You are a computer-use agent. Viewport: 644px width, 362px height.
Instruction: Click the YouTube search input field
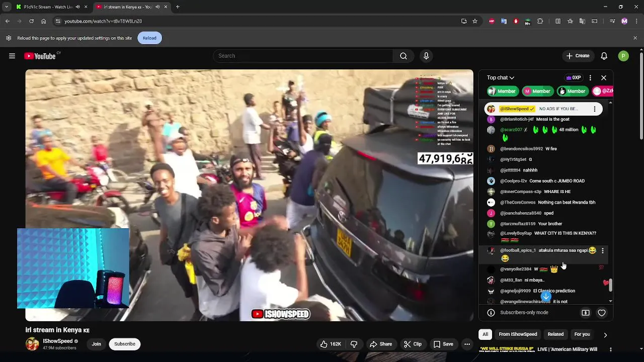pos(303,56)
